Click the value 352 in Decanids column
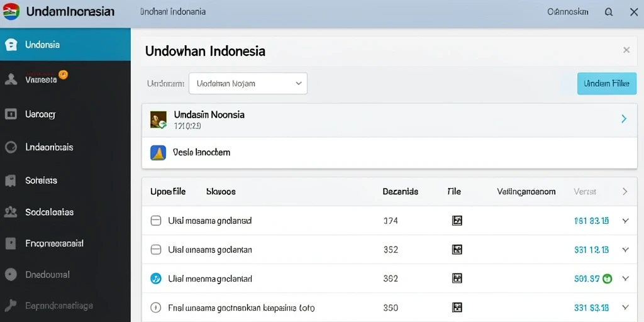This screenshot has height=322, width=644. tap(391, 250)
